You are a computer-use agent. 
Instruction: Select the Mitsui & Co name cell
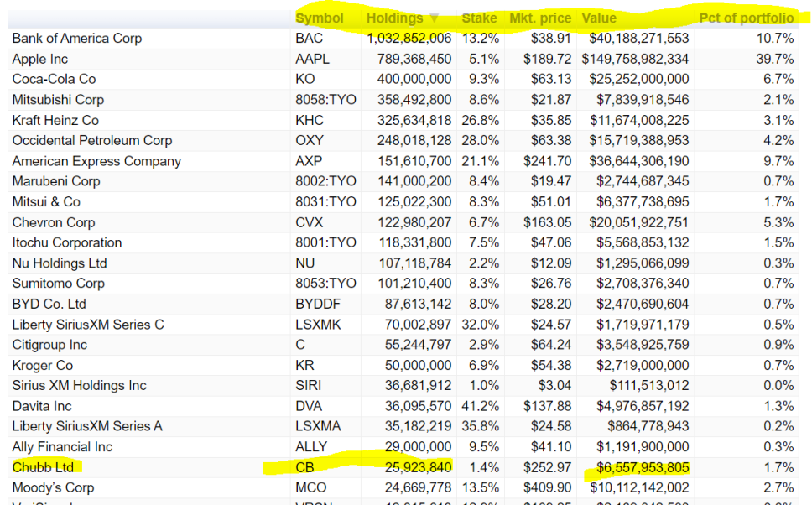tap(46, 202)
